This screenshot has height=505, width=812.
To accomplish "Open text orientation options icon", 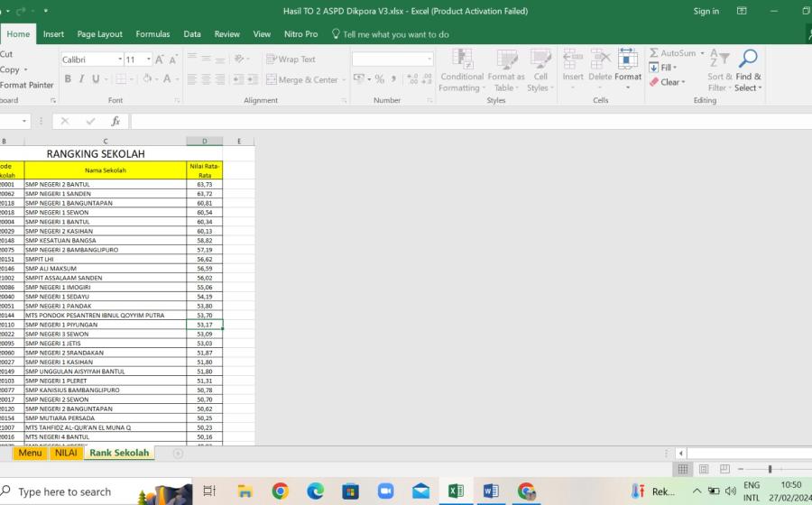I will click(239, 59).
